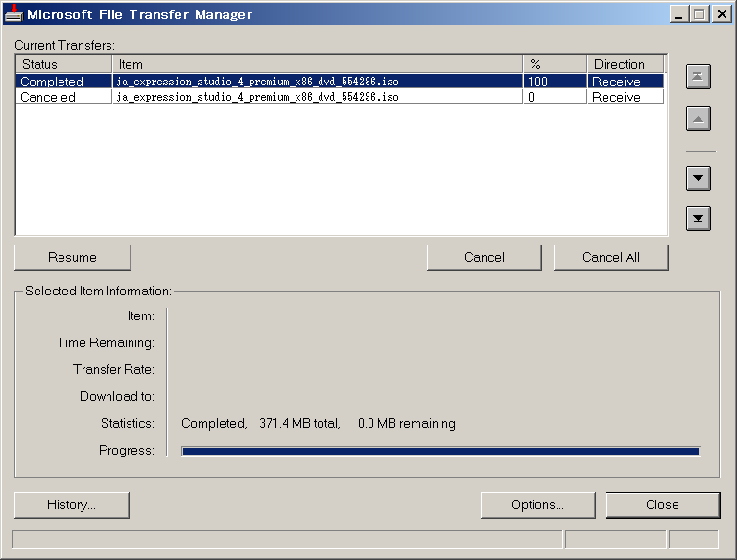Click the move-down arrow icon
Image resolution: width=737 pixels, height=560 pixels.
[699, 178]
